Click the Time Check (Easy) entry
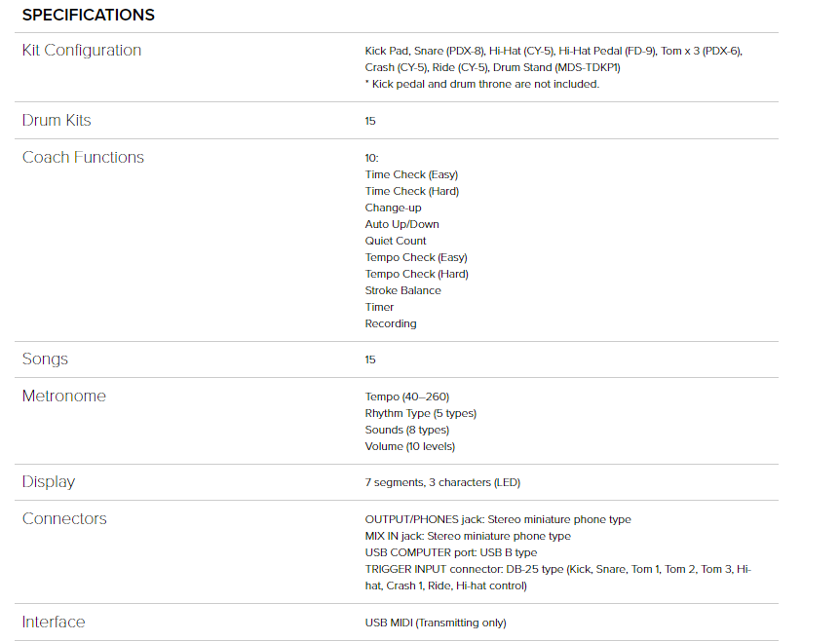The height and width of the screenshot is (642, 840). (411, 174)
